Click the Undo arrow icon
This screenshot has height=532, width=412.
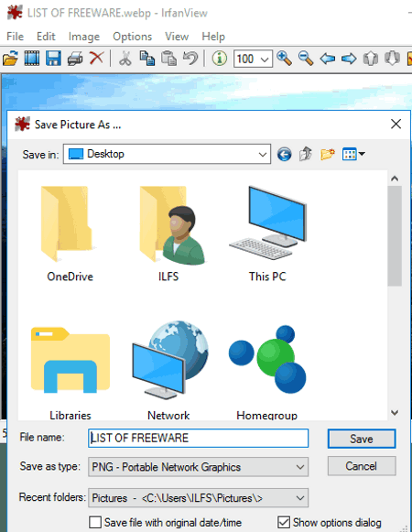(x=190, y=59)
